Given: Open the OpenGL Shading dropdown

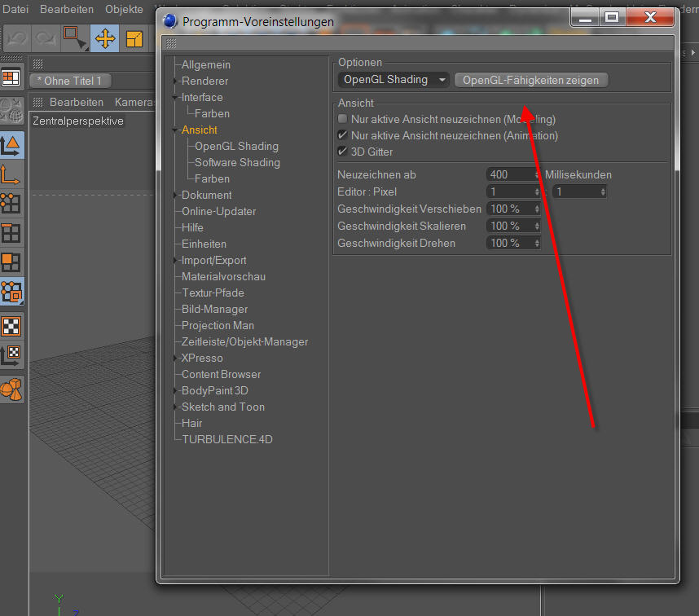Looking at the screenshot, I should pos(393,80).
